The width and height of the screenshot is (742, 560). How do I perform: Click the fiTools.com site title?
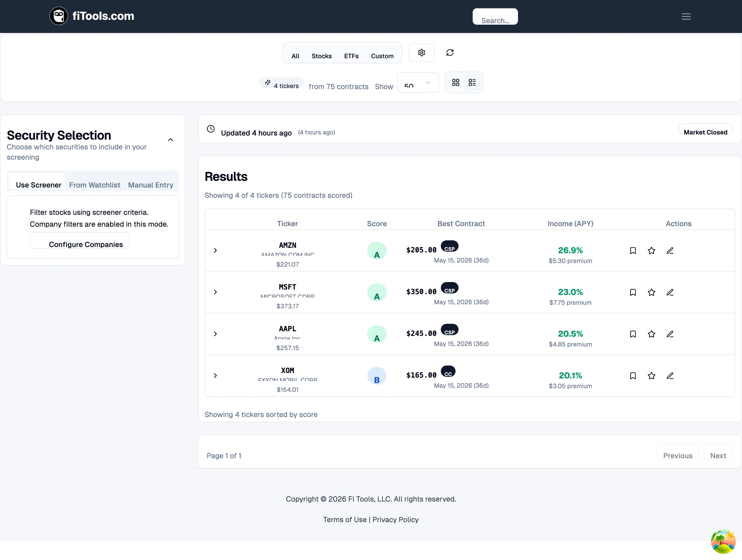tap(103, 16)
